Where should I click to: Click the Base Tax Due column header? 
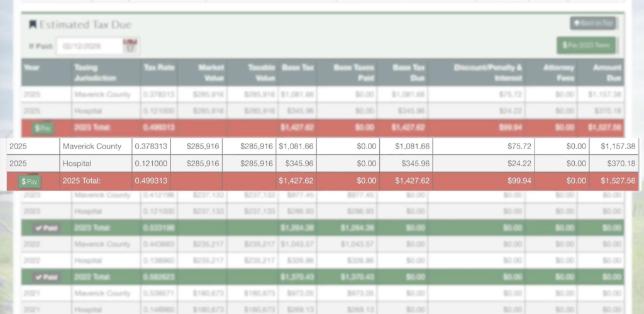[409, 72]
